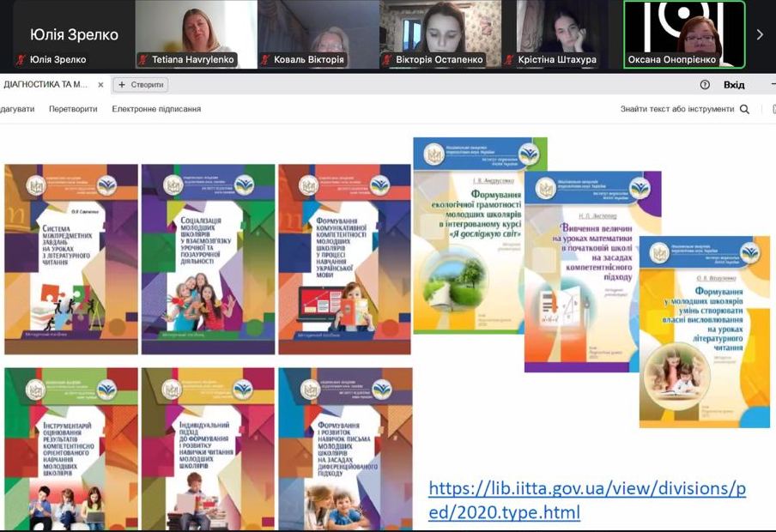The image size is (776, 532).
Task: Click Tetiana Havrylenko's muted microphone icon
Action: point(143,60)
